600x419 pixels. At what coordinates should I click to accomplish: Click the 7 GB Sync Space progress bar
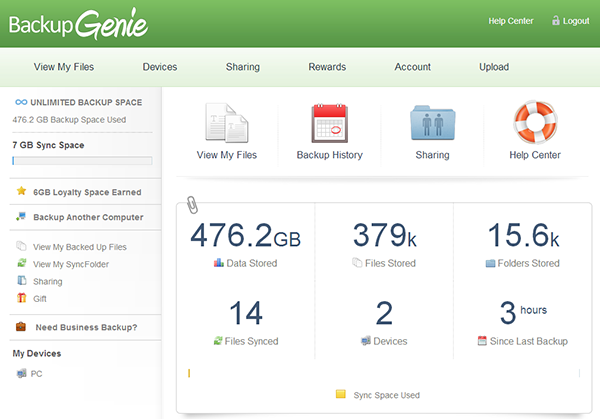tap(82, 161)
